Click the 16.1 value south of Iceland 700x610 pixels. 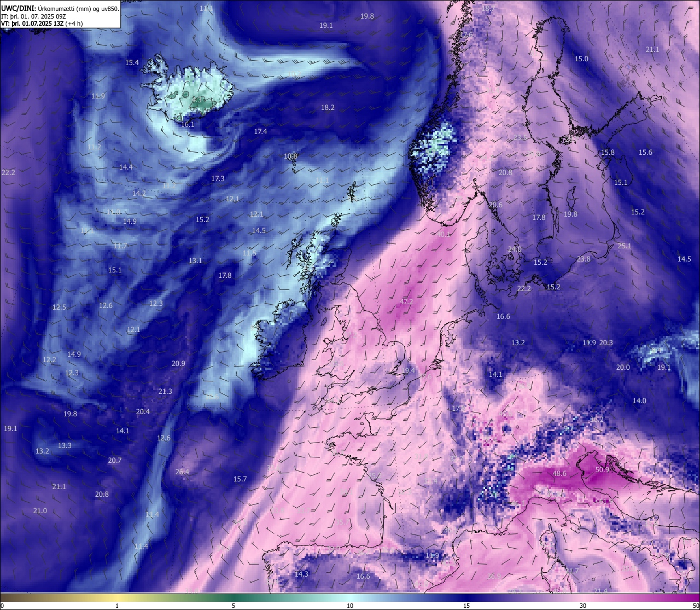click(188, 125)
